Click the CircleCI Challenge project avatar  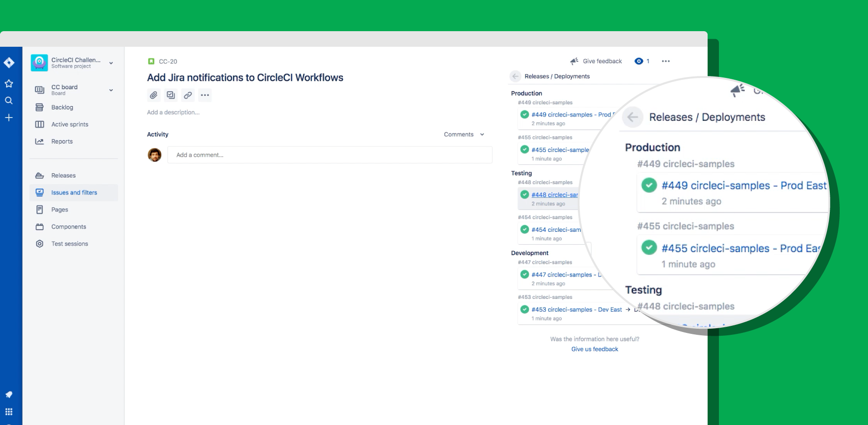pyautogui.click(x=39, y=63)
